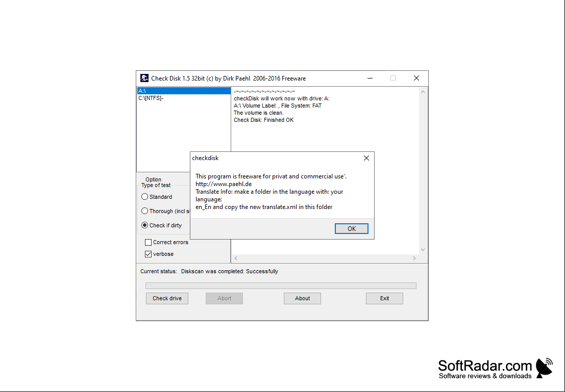Click the scan progress bar

[x=281, y=286]
